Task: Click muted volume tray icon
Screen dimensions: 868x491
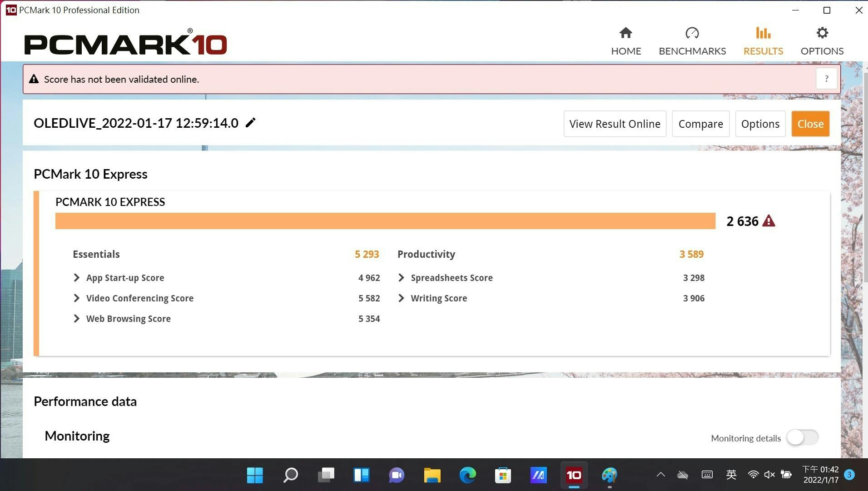Action: point(769,475)
